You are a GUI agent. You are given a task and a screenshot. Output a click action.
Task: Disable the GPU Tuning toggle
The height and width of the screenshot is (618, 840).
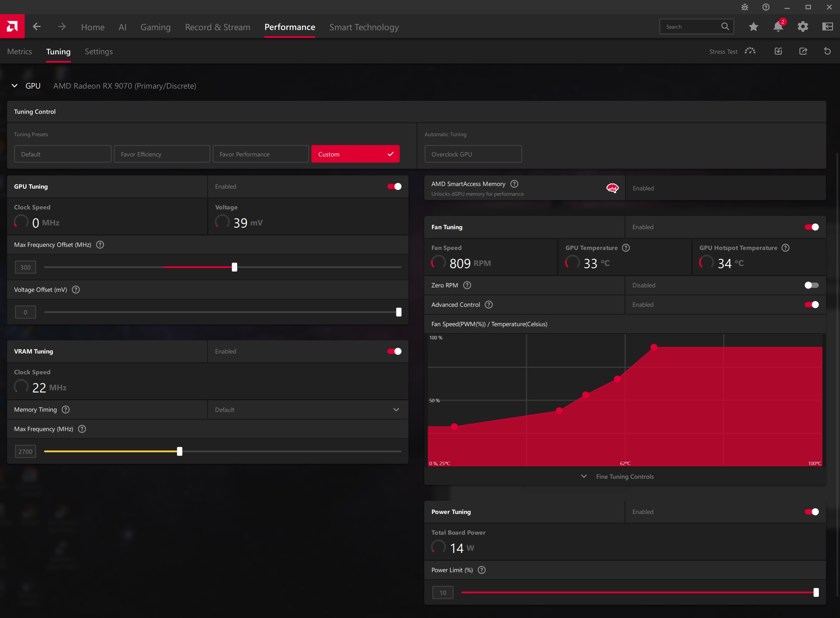point(394,186)
